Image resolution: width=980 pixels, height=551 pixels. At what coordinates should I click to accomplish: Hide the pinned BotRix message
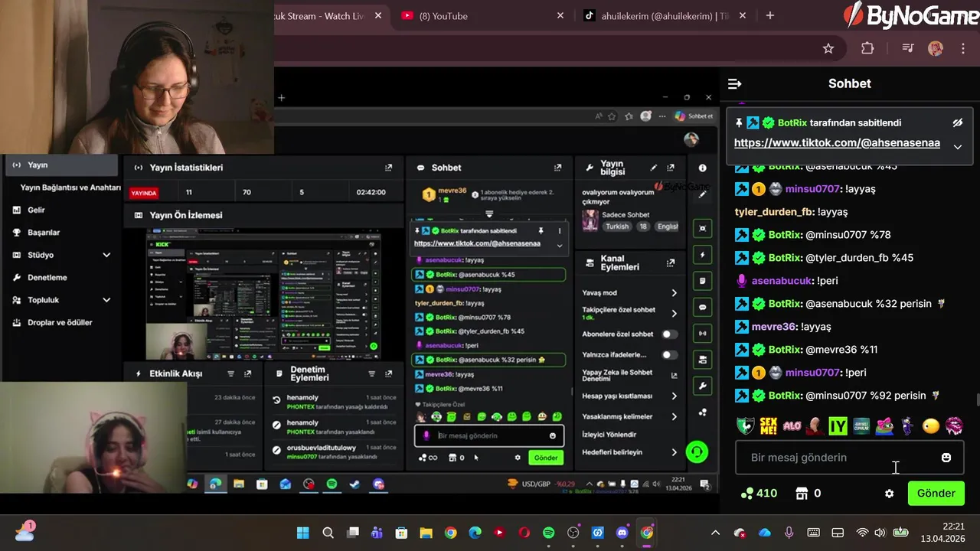[x=957, y=122]
